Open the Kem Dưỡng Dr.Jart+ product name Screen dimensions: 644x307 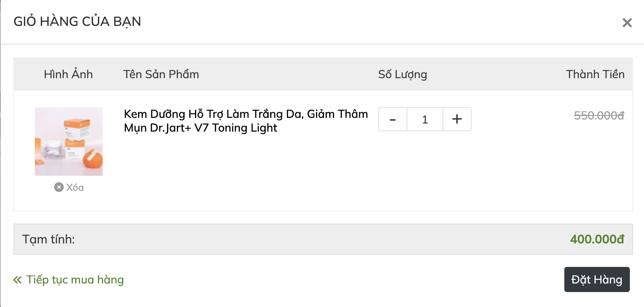pos(246,121)
